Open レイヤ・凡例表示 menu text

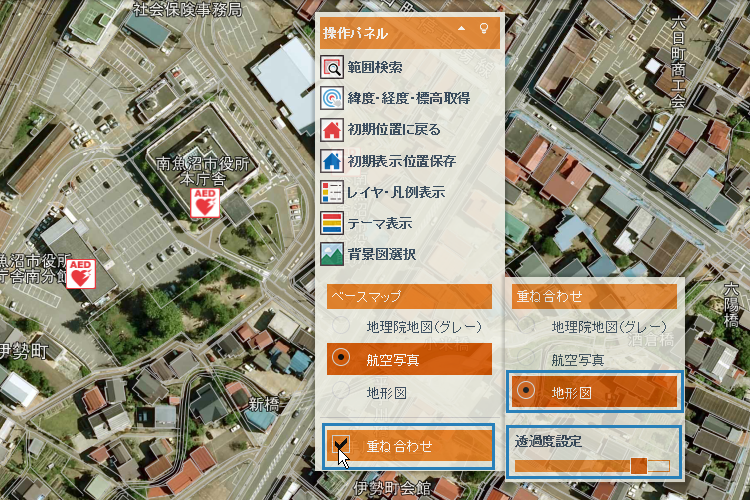point(396,192)
